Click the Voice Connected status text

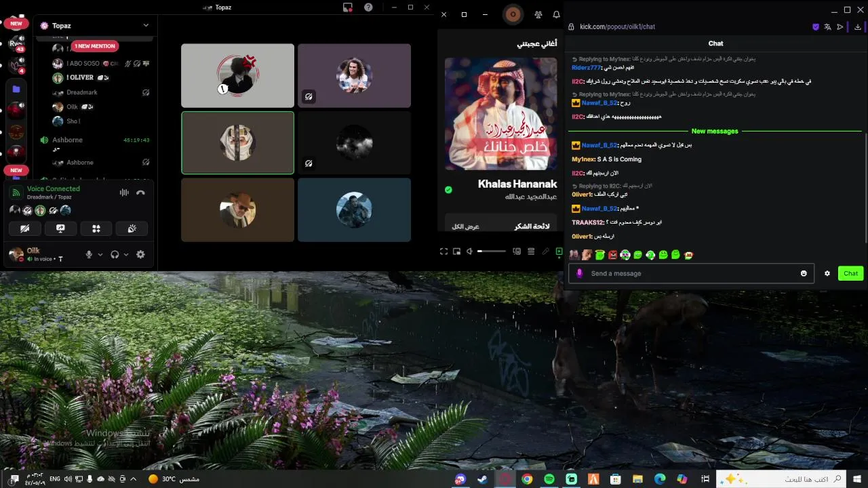click(54, 188)
